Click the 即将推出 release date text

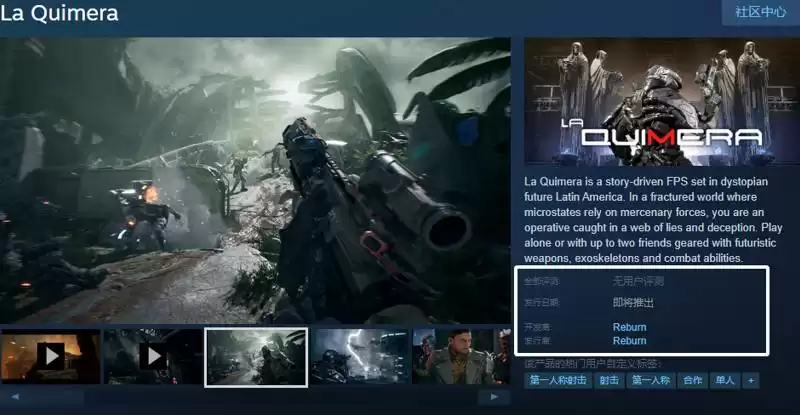click(633, 303)
